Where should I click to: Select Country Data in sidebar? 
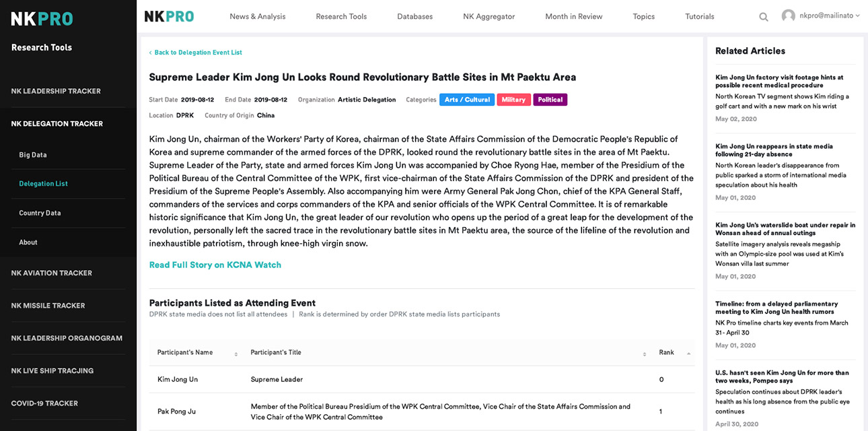coord(40,213)
